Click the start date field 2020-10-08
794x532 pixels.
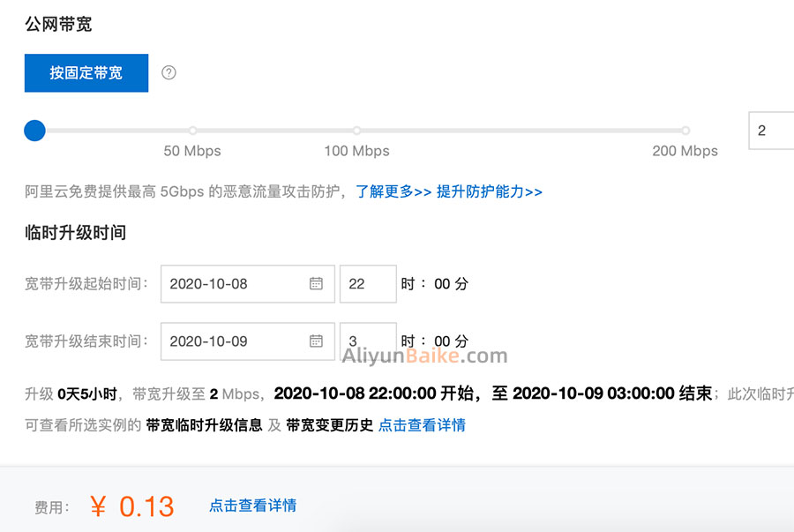[x=248, y=284]
